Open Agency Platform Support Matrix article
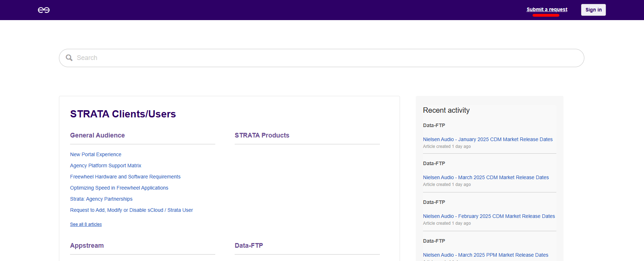Screen dimensions: 644x261 point(106,166)
